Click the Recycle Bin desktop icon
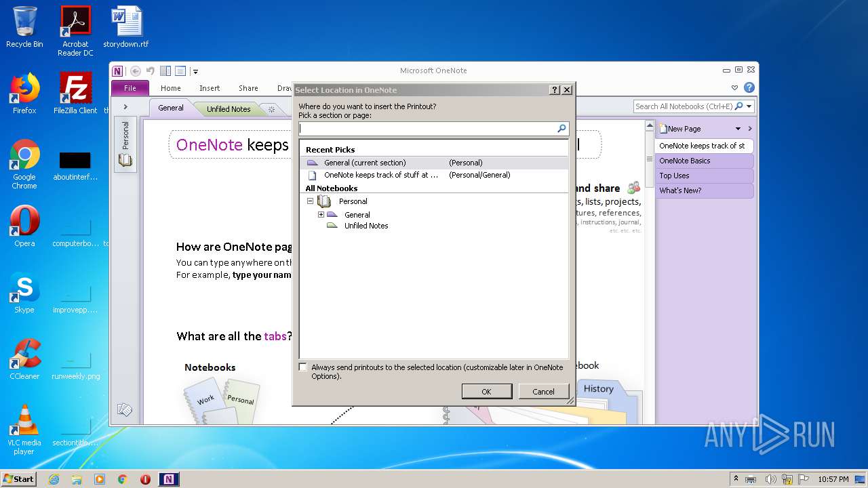Screen dimensions: 868x488 coord(24,27)
